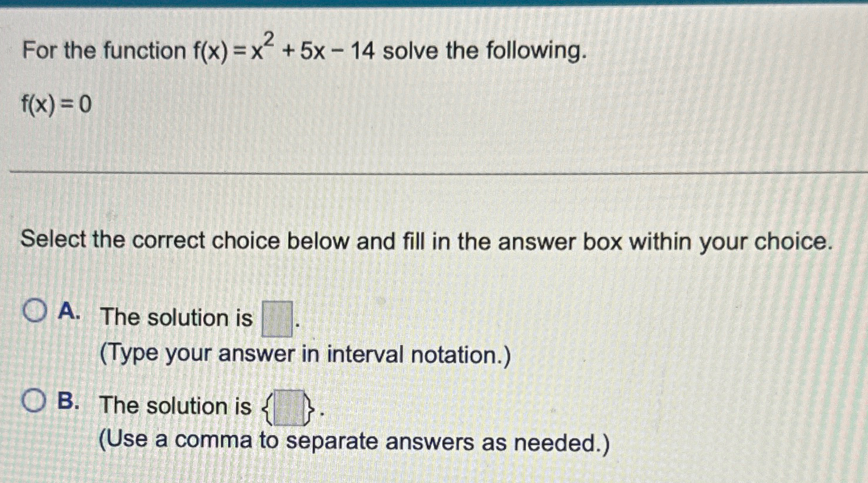Click the 'Select the correct choice' instruction text
The height and width of the screenshot is (483, 868).
tap(424, 241)
